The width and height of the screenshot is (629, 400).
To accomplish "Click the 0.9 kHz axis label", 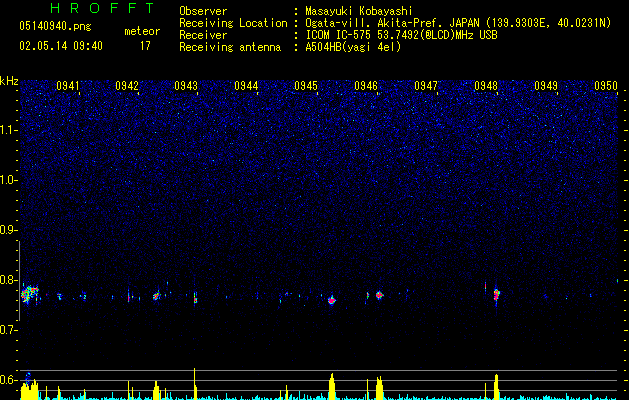I will pos(9,230).
